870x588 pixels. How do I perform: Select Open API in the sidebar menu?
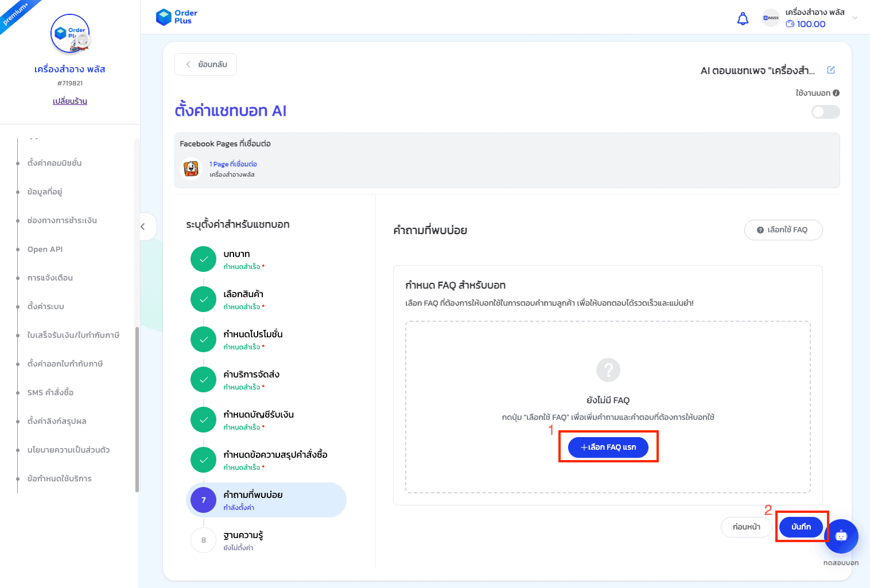point(44,248)
